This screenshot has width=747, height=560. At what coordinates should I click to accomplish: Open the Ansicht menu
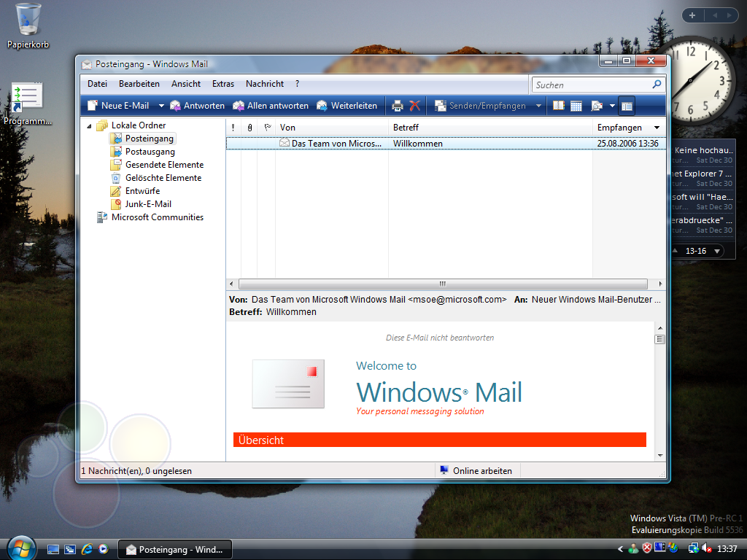[186, 84]
